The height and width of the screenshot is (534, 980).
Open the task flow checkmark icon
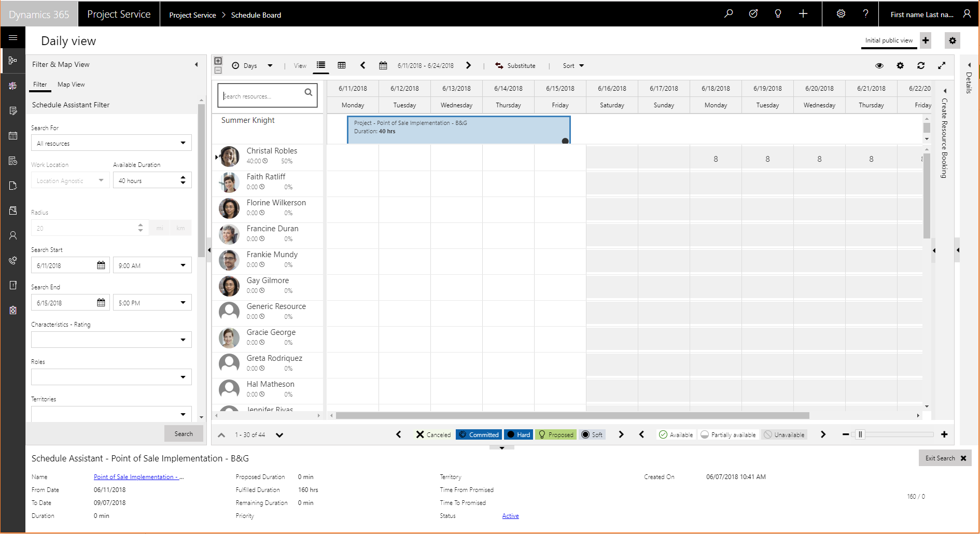(753, 14)
